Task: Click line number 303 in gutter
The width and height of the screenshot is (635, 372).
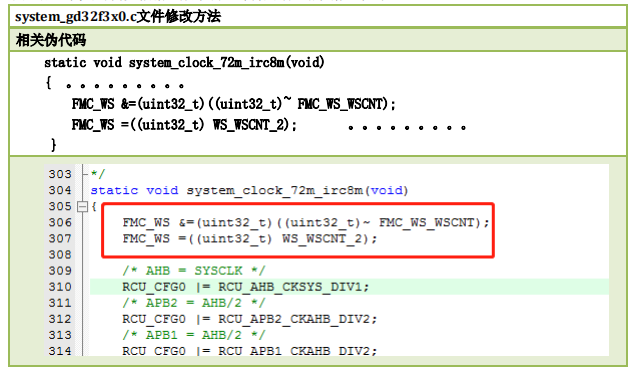Action: point(60,174)
